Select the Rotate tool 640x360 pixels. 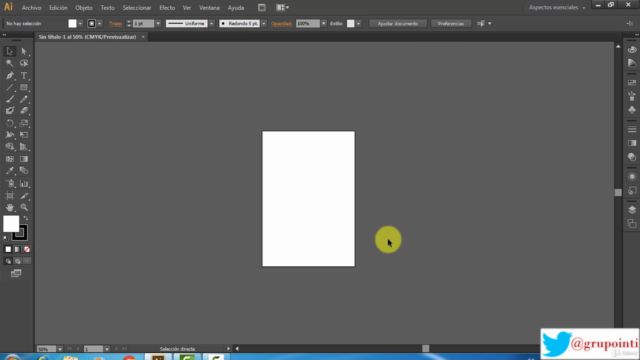pyautogui.click(x=9, y=123)
